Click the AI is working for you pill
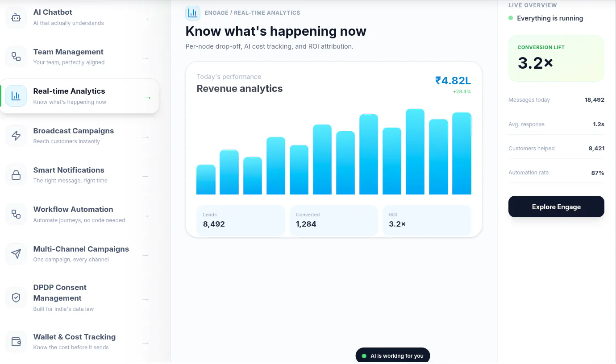Viewport: 616px width, 364px height. tap(393, 356)
